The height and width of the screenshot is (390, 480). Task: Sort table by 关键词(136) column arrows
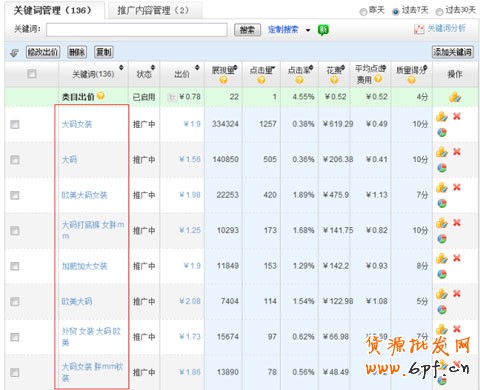(121, 68)
